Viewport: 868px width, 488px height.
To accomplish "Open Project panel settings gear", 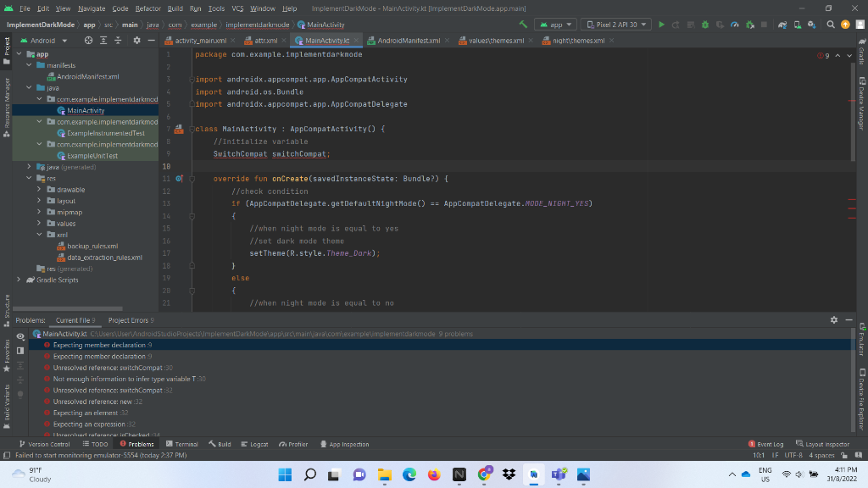I will (136, 40).
